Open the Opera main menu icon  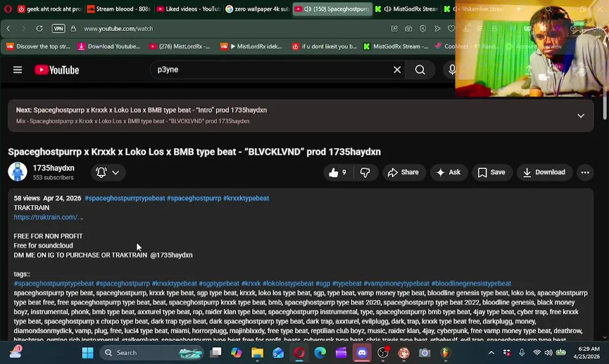(x=8, y=9)
